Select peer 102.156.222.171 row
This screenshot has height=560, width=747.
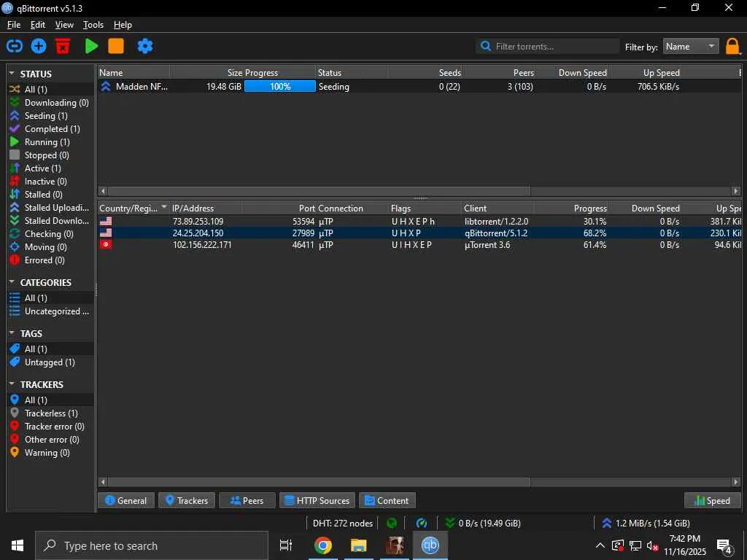(419, 245)
